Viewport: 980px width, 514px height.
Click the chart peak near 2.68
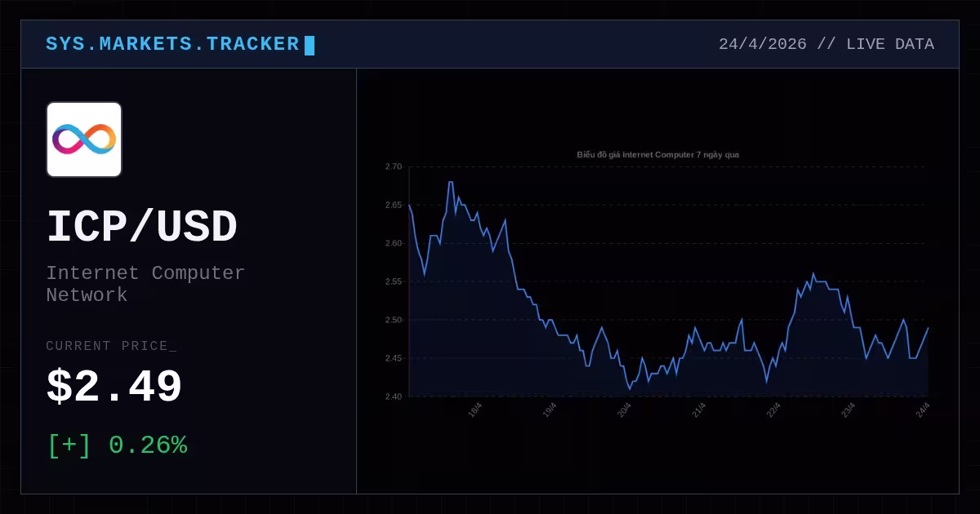click(451, 182)
